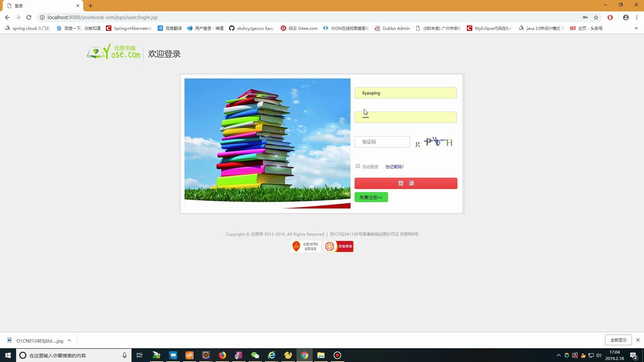Open the pink database tool in taskbar
Image resolution: width=644 pixels, height=362 pixels.
coord(239,355)
